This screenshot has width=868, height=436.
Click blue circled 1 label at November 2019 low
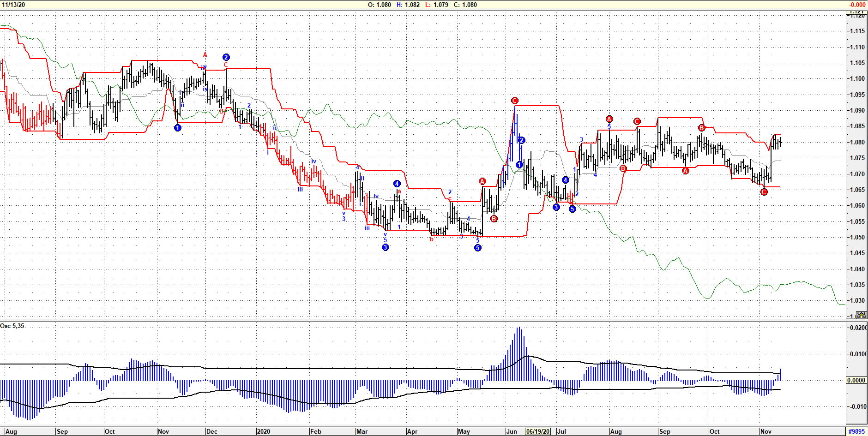(x=178, y=128)
